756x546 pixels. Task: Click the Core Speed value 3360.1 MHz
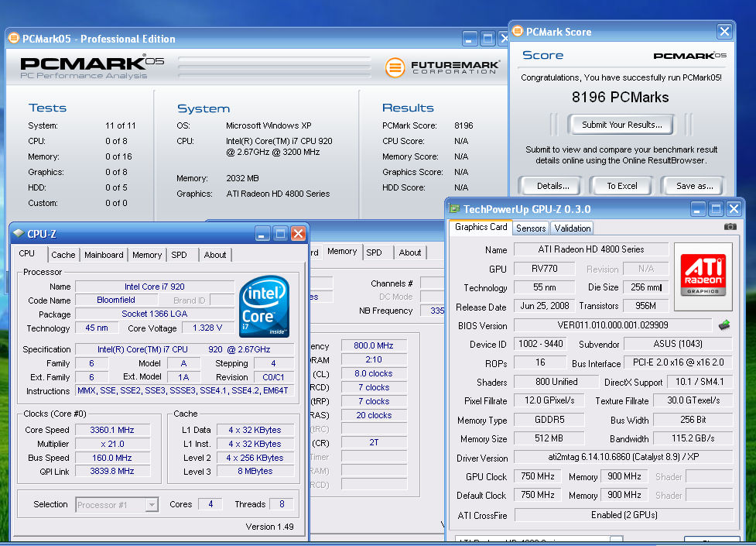coord(112,430)
